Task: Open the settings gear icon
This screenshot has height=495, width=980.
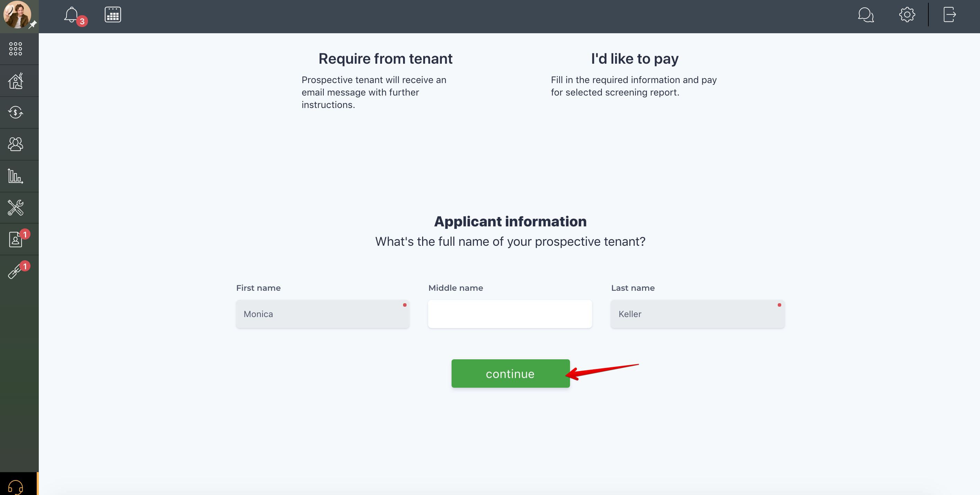Action: click(x=907, y=15)
